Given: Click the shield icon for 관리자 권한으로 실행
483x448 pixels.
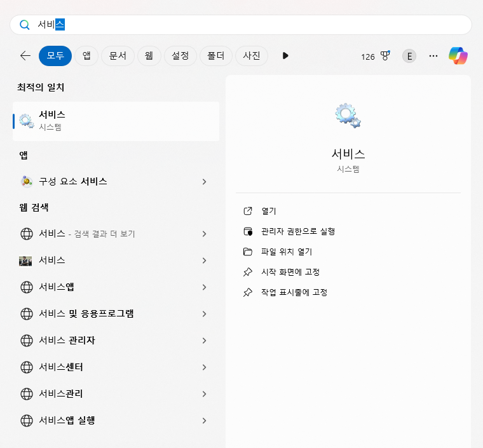Looking at the screenshot, I should coord(248,231).
